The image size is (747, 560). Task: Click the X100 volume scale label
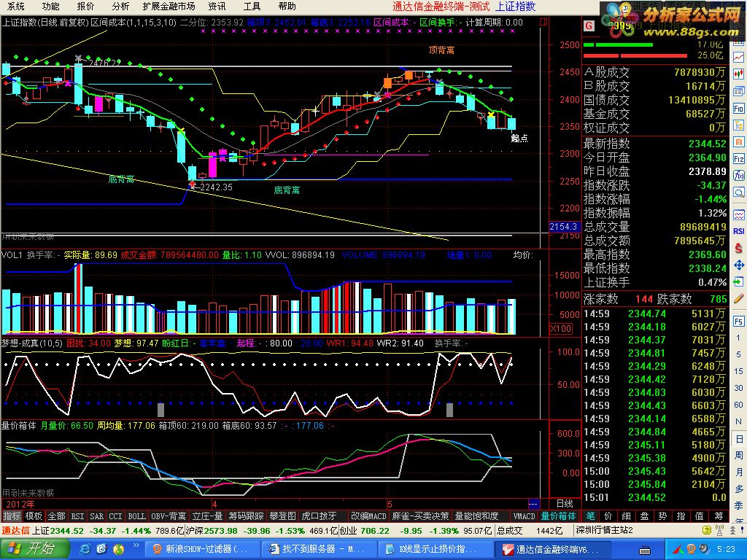(x=561, y=329)
